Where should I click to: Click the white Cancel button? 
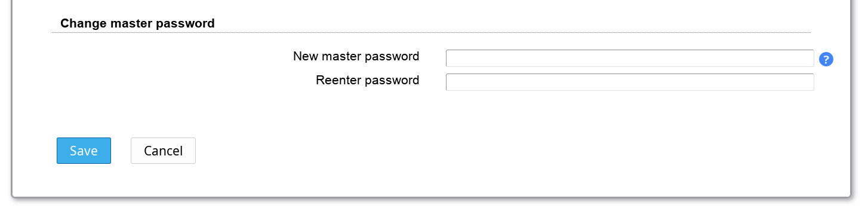click(x=163, y=151)
